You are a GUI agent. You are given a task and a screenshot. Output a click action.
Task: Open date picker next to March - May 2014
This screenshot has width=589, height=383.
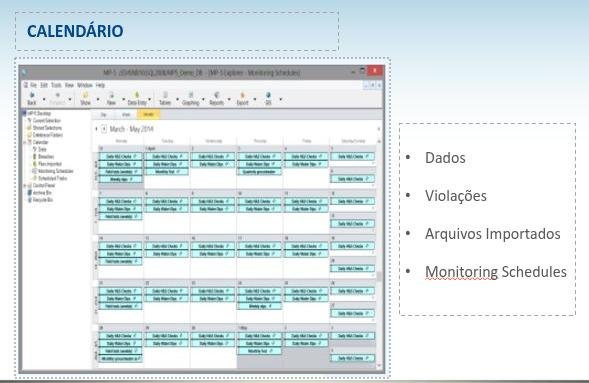tap(104, 129)
